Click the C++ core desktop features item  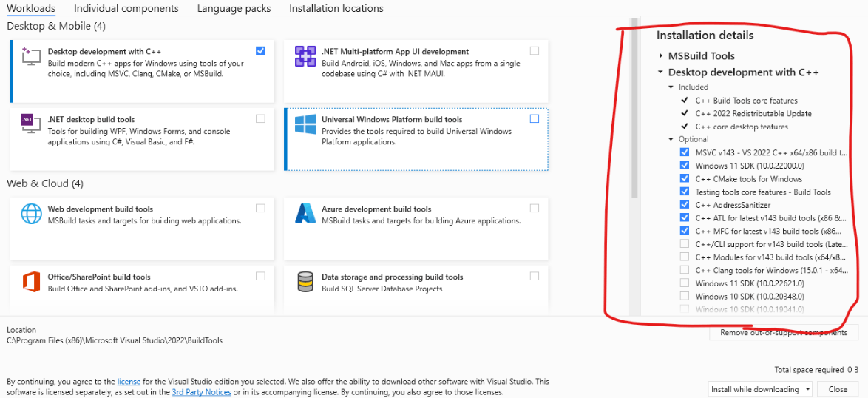point(742,127)
